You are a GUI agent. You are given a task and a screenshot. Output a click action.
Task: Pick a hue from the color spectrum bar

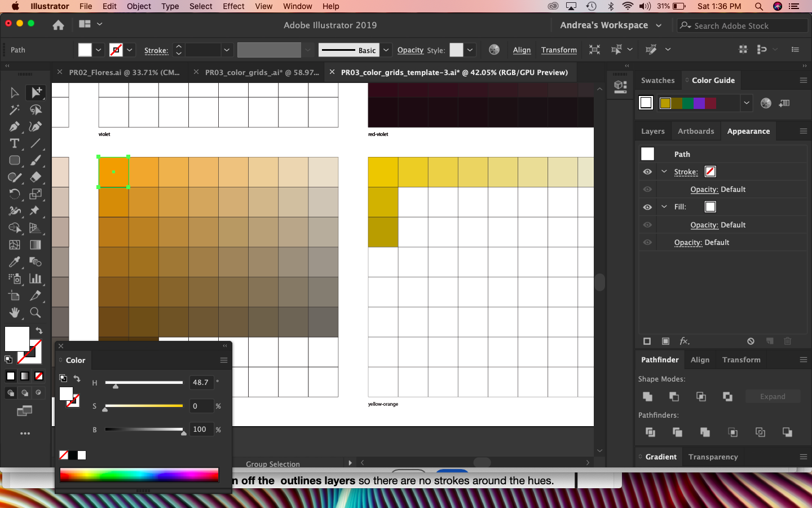(139, 475)
